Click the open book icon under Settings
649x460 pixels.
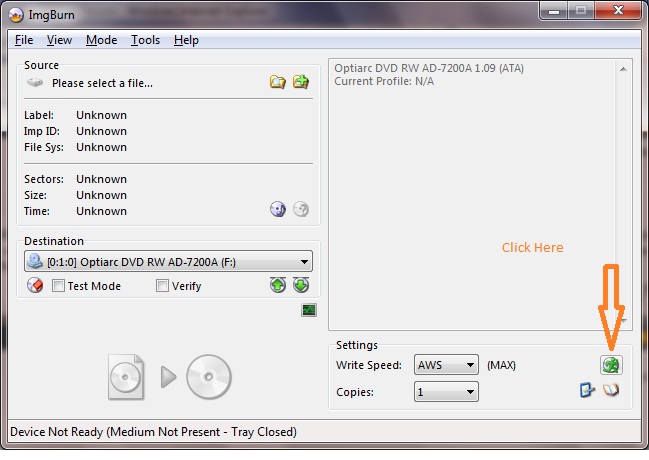click(611, 390)
